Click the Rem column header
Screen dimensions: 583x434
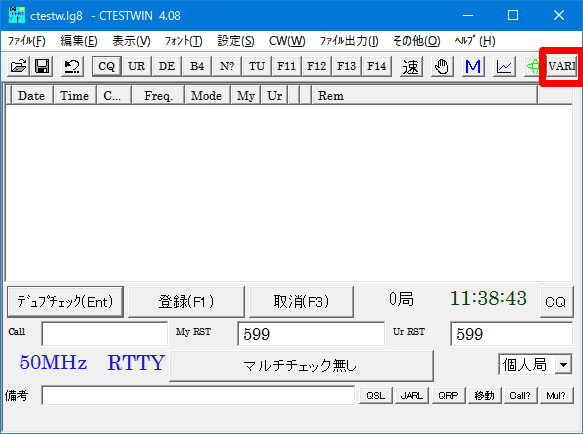pyautogui.click(x=425, y=96)
